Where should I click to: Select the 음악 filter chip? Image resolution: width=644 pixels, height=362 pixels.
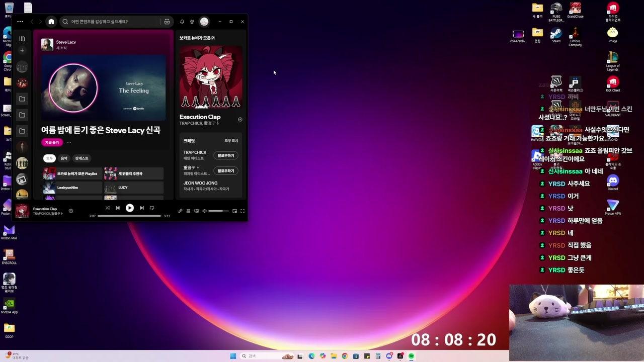point(64,158)
